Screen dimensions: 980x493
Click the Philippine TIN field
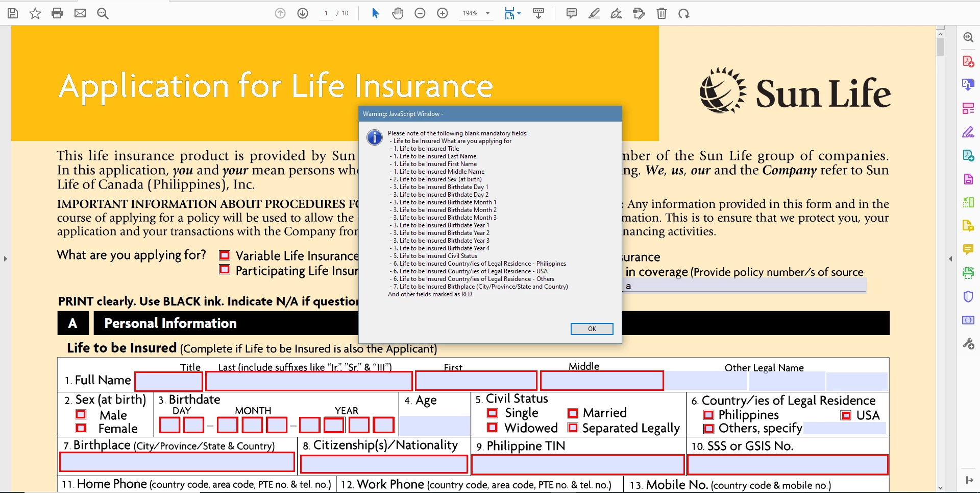coord(578,464)
